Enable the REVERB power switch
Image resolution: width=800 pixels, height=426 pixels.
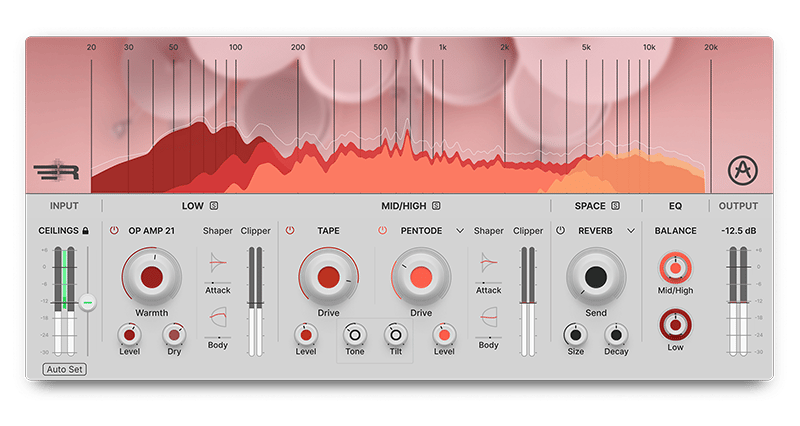pyautogui.click(x=560, y=231)
